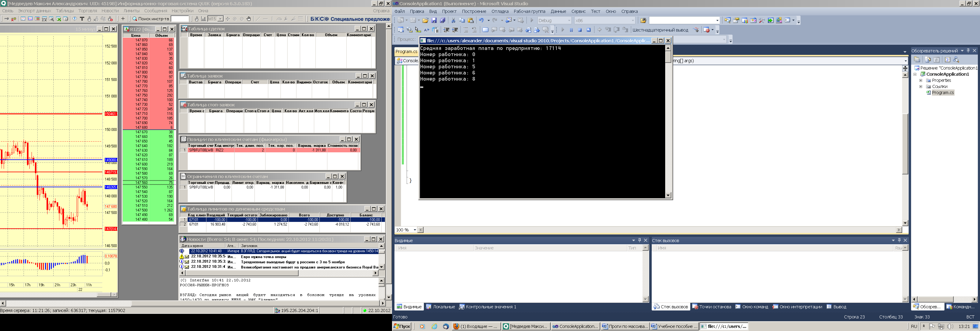
Task: Click the open folder icon in Visual Studio toolbar
Action: (425, 21)
